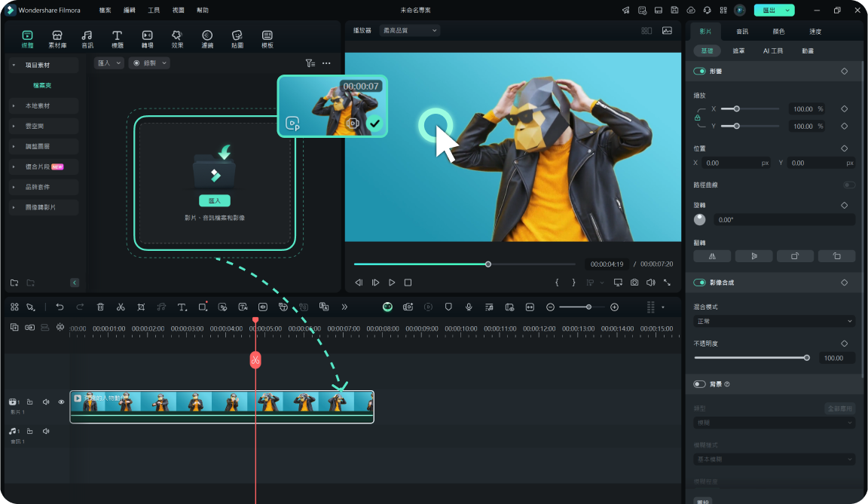Play the preview video

coord(392,283)
